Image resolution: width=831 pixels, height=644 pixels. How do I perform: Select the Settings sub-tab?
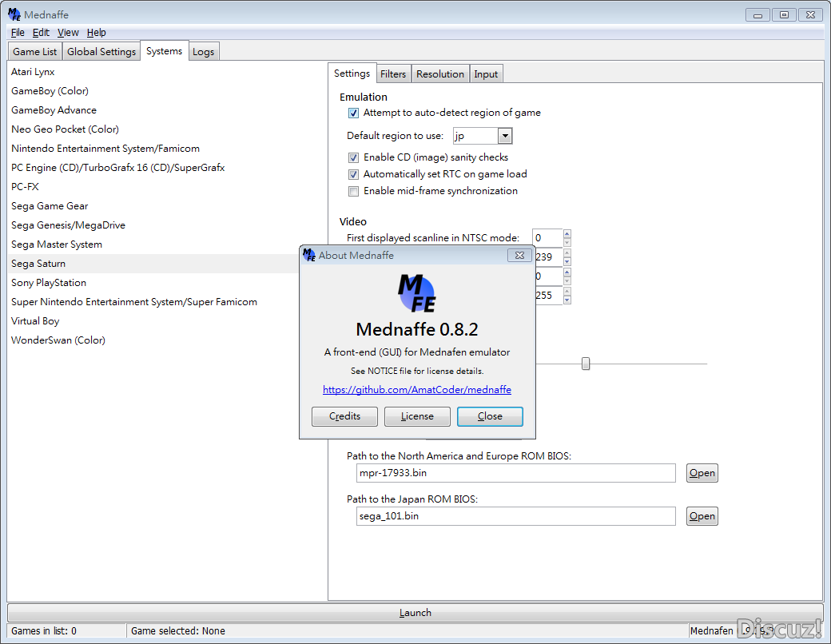point(352,74)
